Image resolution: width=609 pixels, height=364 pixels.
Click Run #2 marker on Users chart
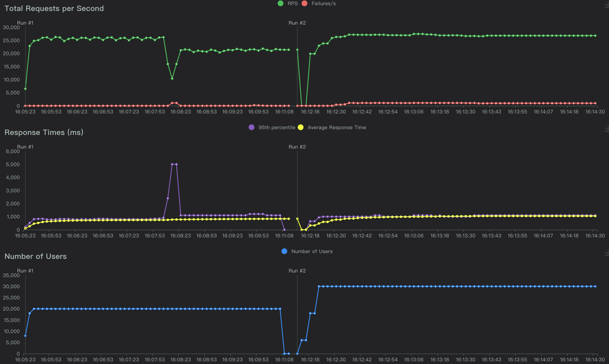pyautogui.click(x=297, y=271)
